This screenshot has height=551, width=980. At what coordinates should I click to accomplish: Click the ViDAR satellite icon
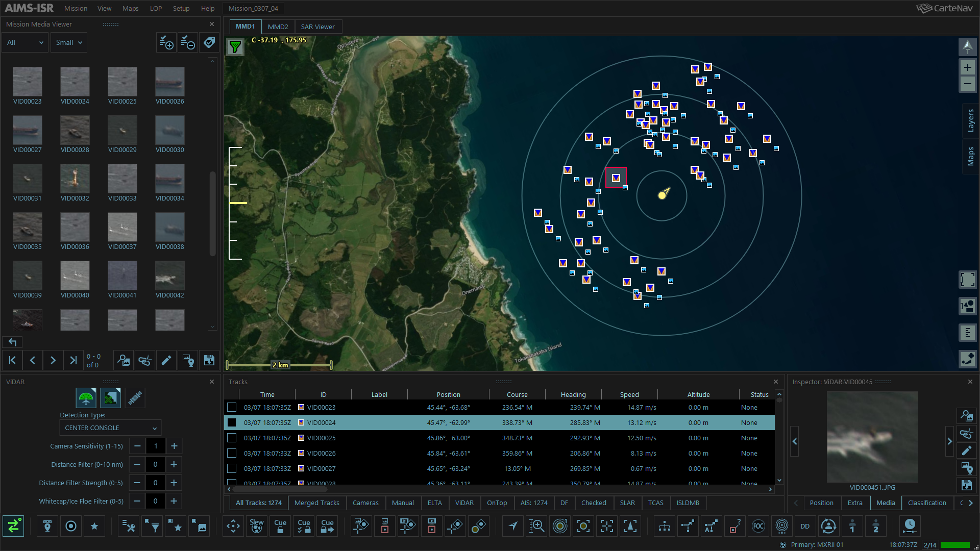click(x=135, y=398)
